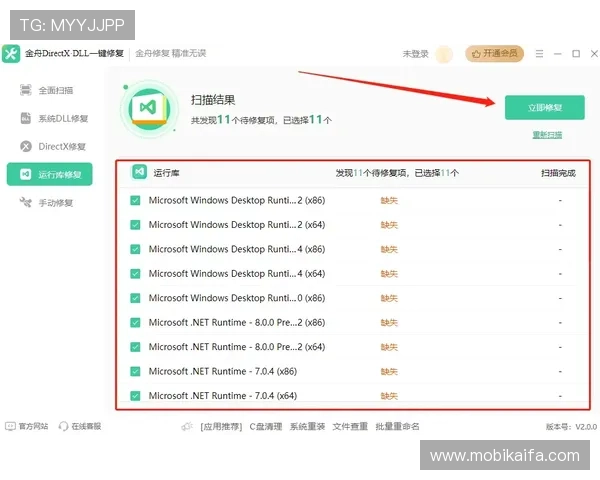
Task: Click the 运行库修复 icon in sidebar
Action: [x=26, y=174]
